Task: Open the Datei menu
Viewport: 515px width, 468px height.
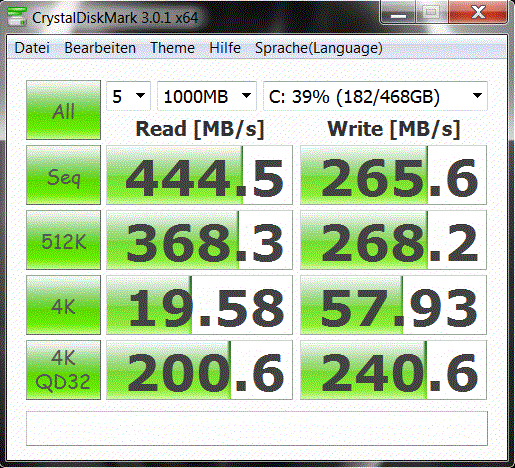Action: [x=32, y=48]
